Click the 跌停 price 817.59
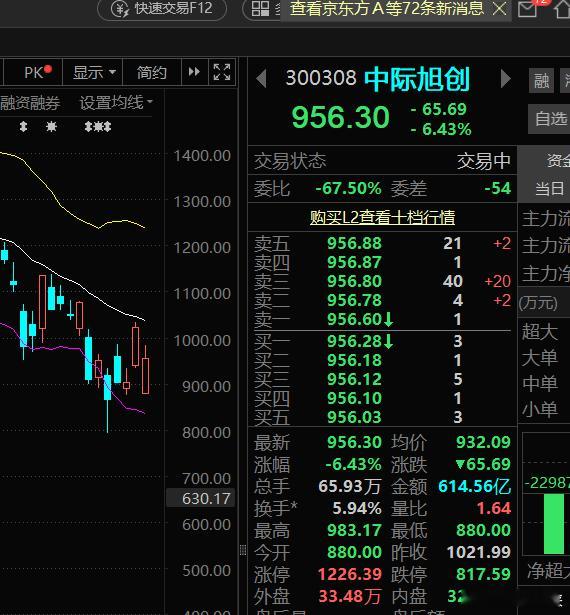570x615 pixels. pos(483,574)
